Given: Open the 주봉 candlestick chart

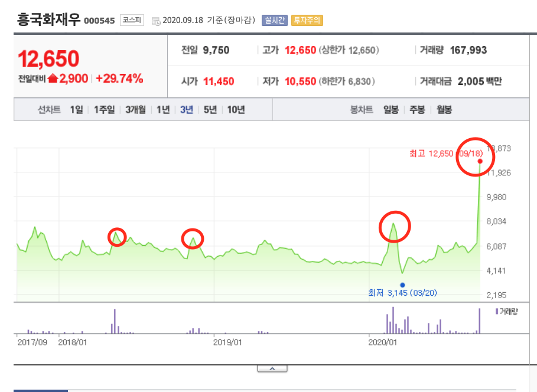Looking at the screenshot, I should (417, 110).
